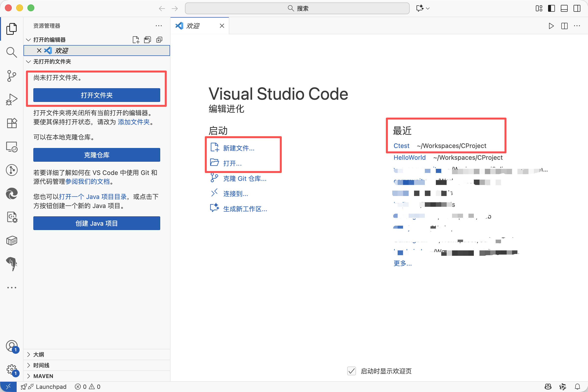Open the Extensions view

[x=12, y=123]
